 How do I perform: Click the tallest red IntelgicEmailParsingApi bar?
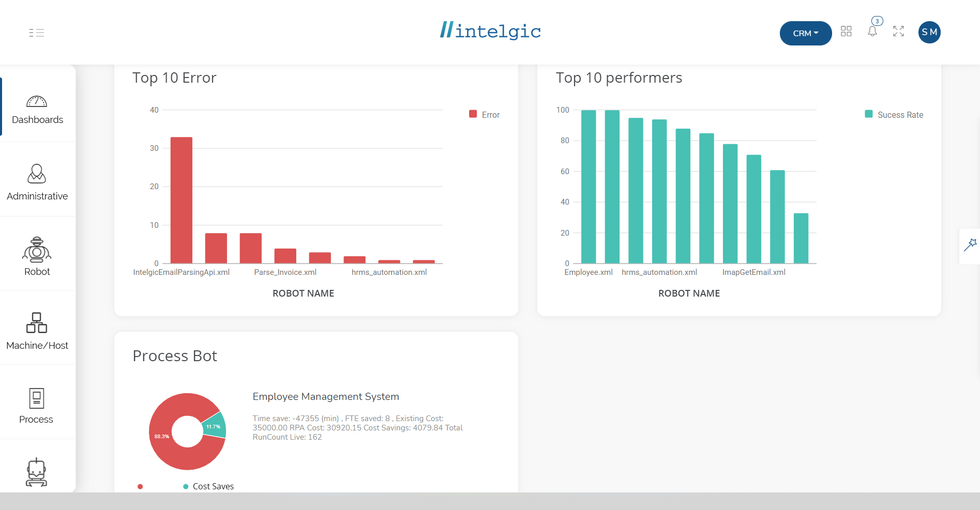182,200
